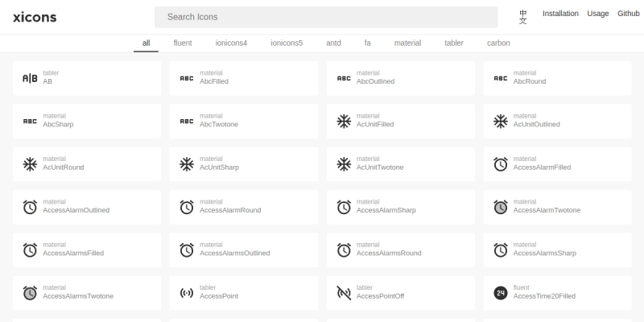
Task: Show the material tab
Action: 407,43
